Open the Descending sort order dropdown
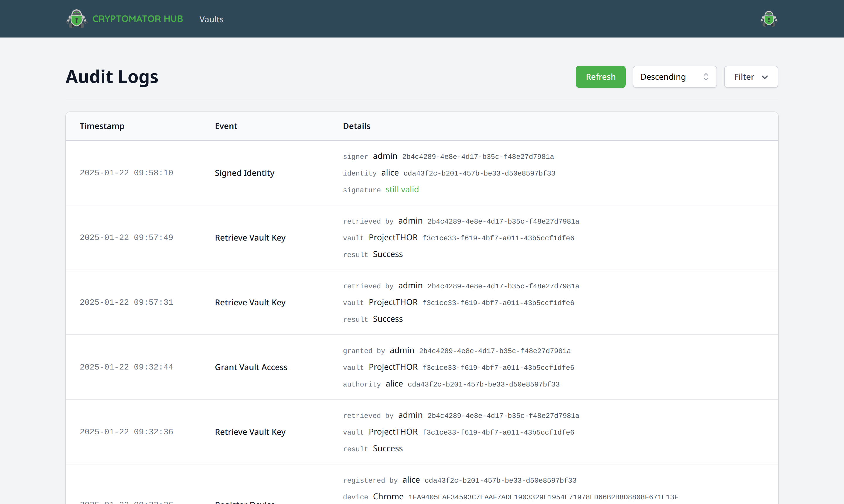The height and width of the screenshot is (504, 844). pos(675,77)
